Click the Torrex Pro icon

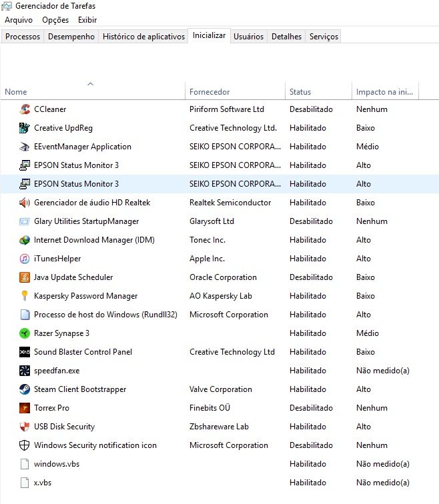(25, 407)
